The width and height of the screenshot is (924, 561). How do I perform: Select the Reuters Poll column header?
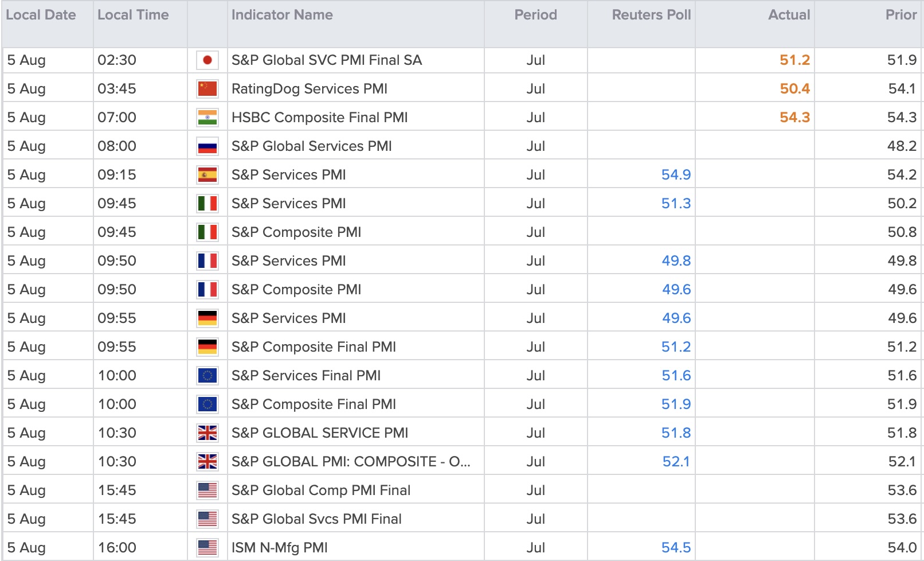pos(651,15)
